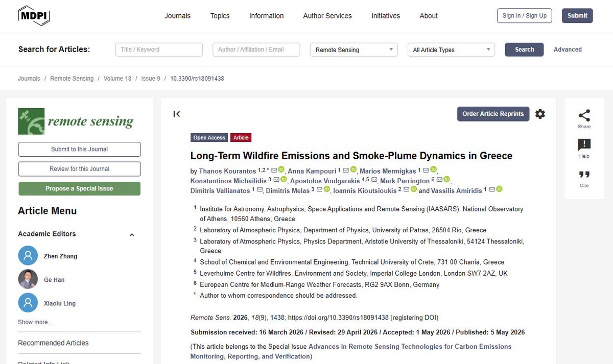Open Volume 18 breadcrumb
613x364 pixels.
point(117,79)
